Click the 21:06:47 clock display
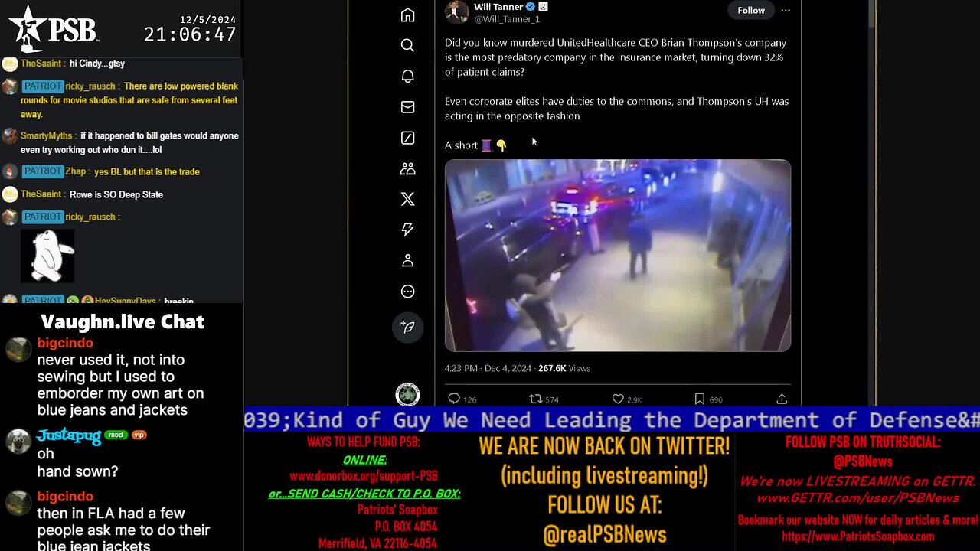Image resolution: width=980 pixels, height=551 pixels. pos(190,34)
